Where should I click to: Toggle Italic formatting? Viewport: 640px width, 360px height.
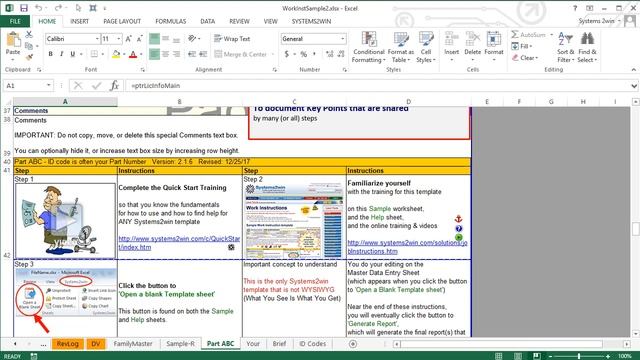coord(62,54)
